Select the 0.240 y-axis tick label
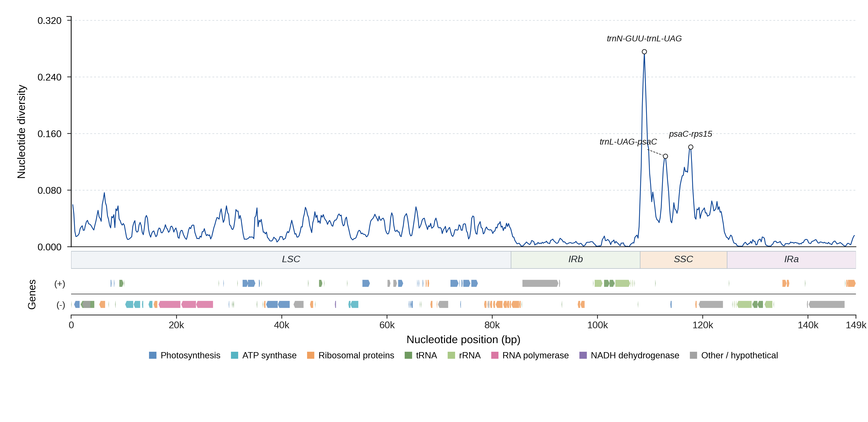 pos(50,77)
